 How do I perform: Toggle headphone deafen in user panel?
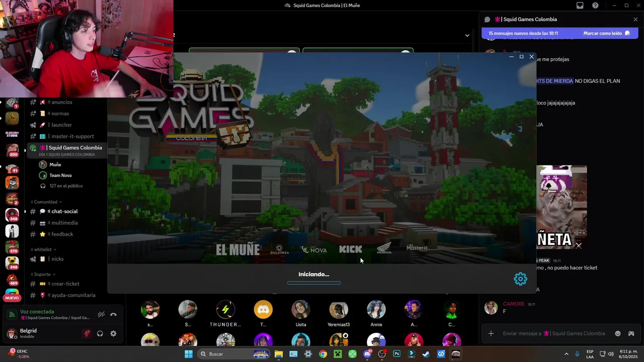100,333
